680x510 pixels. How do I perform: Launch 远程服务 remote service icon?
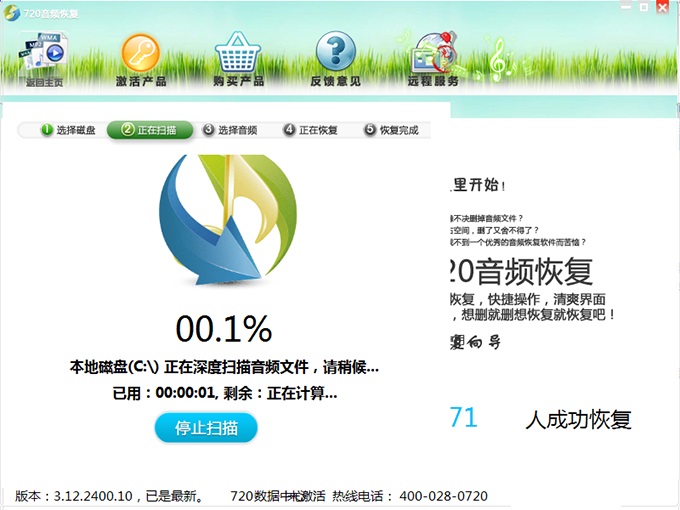tap(433, 57)
